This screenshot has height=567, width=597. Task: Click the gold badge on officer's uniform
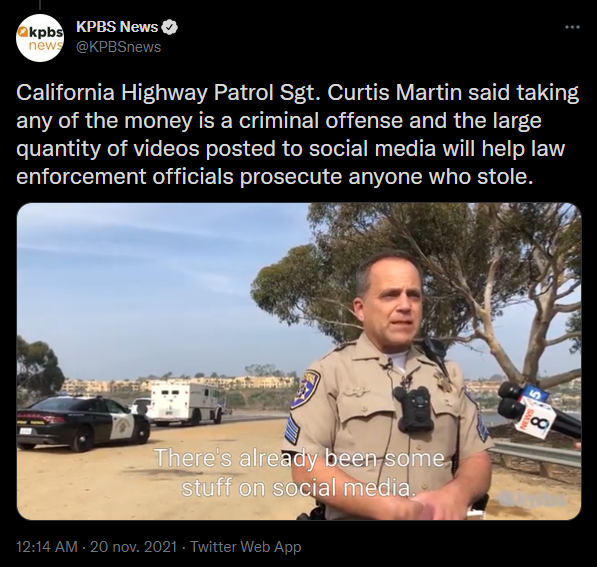tap(443, 382)
